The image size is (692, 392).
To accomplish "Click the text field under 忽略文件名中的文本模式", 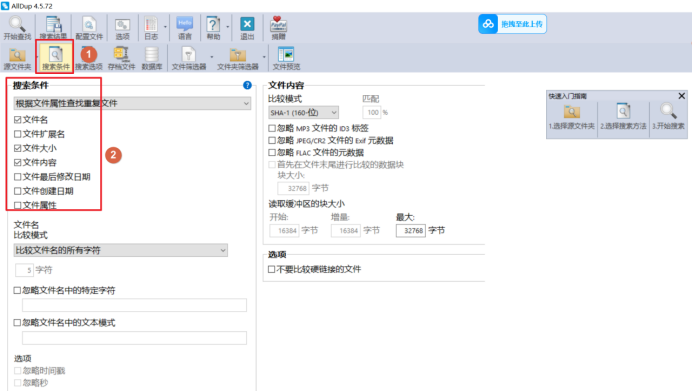I will tap(134, 338).
